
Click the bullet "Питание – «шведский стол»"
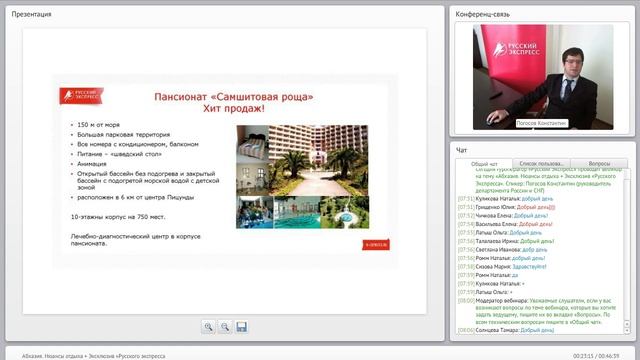click(120, 154)
